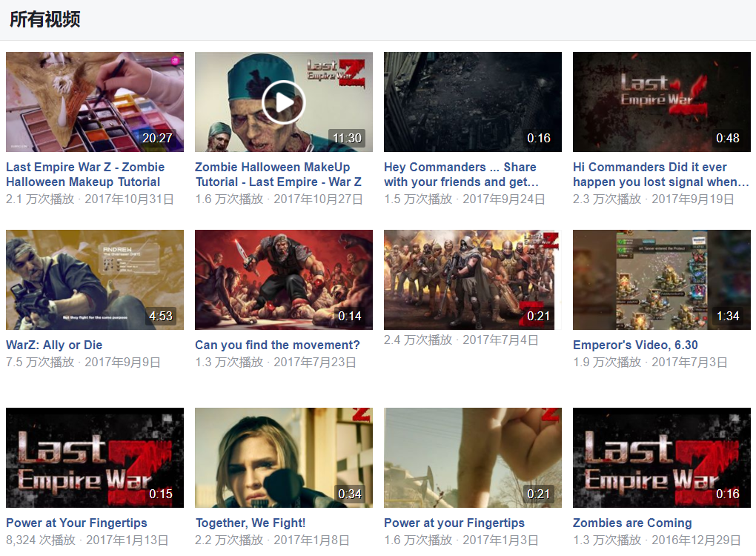
Task: Open 'Last Empire War Z - Zombie Halloween Makeup Tutorial' link
Action: (x=84, y=174)
